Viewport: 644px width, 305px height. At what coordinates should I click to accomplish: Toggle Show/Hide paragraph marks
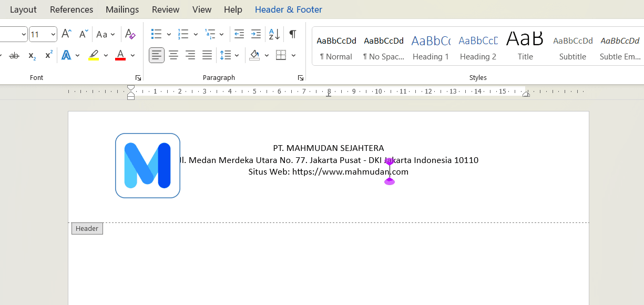pos(293,34)
